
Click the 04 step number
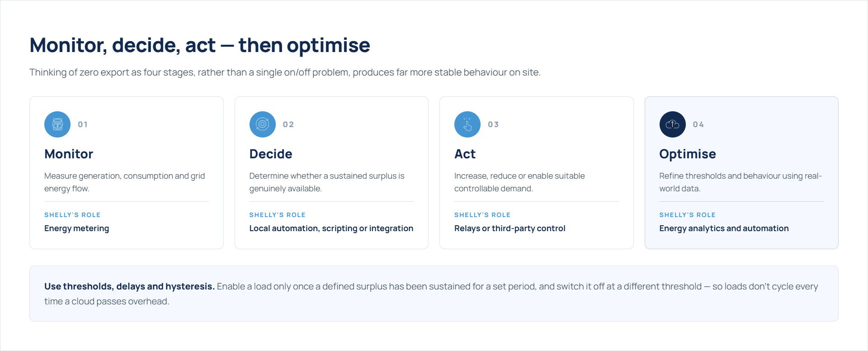(698, 124)
